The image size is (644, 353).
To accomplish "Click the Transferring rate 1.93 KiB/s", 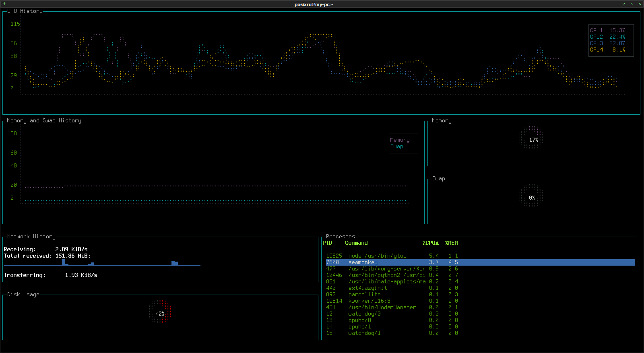I will pyautogui.click(x=81, y=275).
